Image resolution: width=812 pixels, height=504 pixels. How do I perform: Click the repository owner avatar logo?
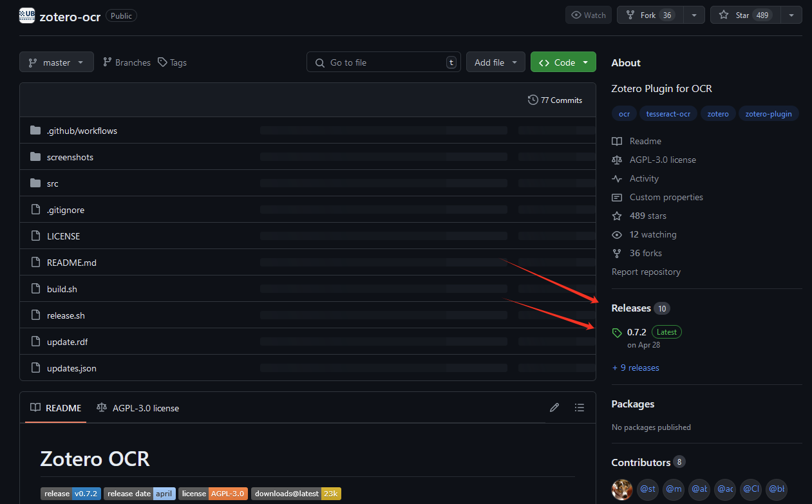tap(27, 15)
